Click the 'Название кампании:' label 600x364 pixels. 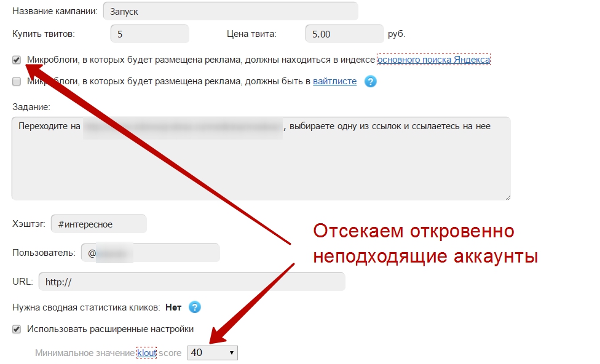tap(54, 11)
